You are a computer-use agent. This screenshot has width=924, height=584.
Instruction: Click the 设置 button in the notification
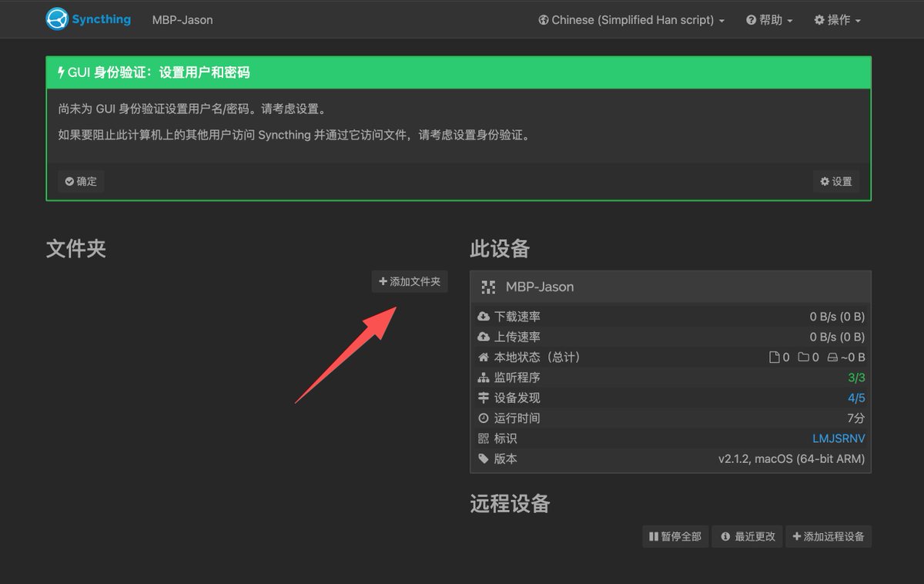point(836,181)
